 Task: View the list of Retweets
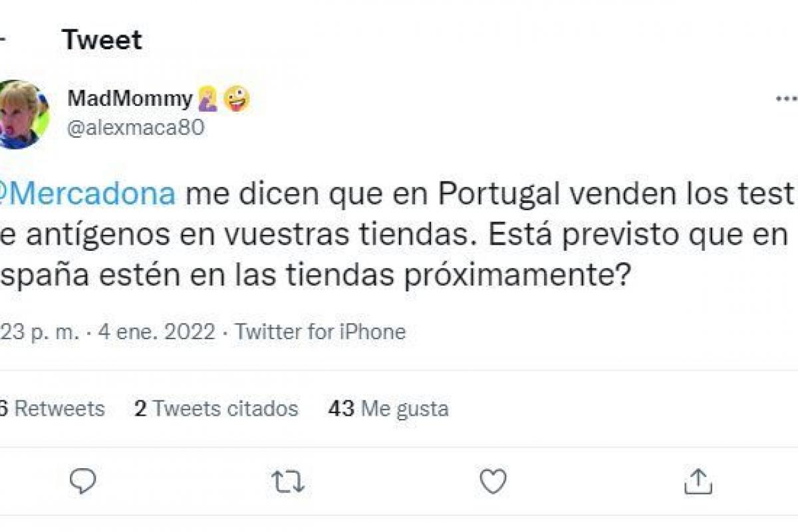tap(53, 408)
